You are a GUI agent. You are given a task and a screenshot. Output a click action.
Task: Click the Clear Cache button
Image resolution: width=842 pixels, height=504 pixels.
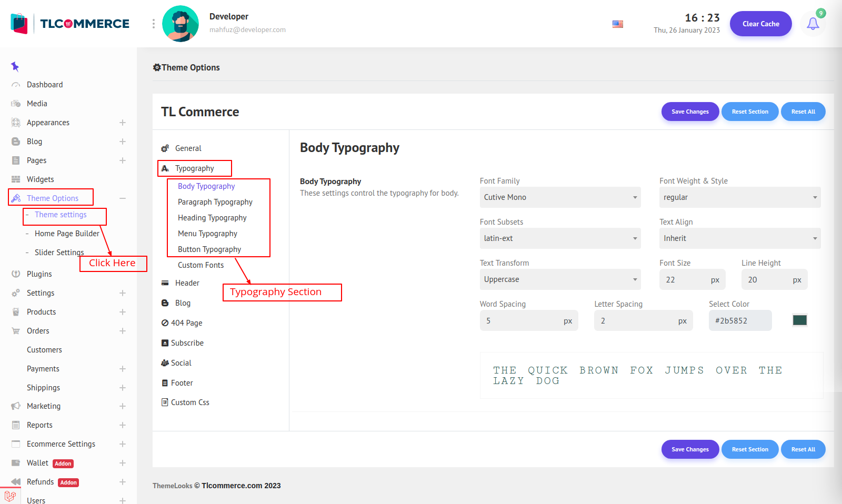(x=760, y=24)
